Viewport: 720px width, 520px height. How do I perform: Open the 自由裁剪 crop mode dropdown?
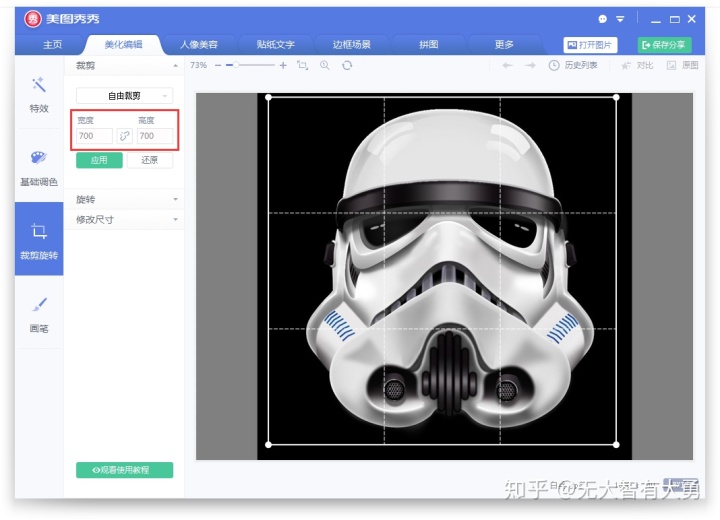point(124,96)
